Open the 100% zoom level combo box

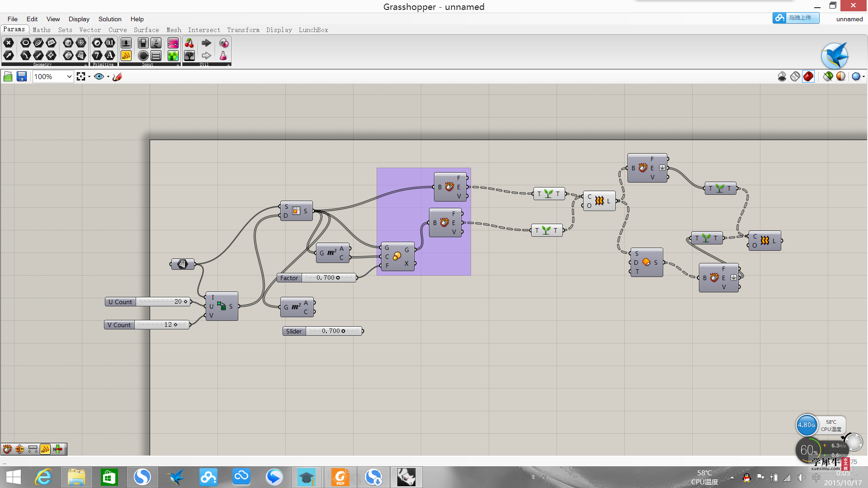(x=53, y=76)
